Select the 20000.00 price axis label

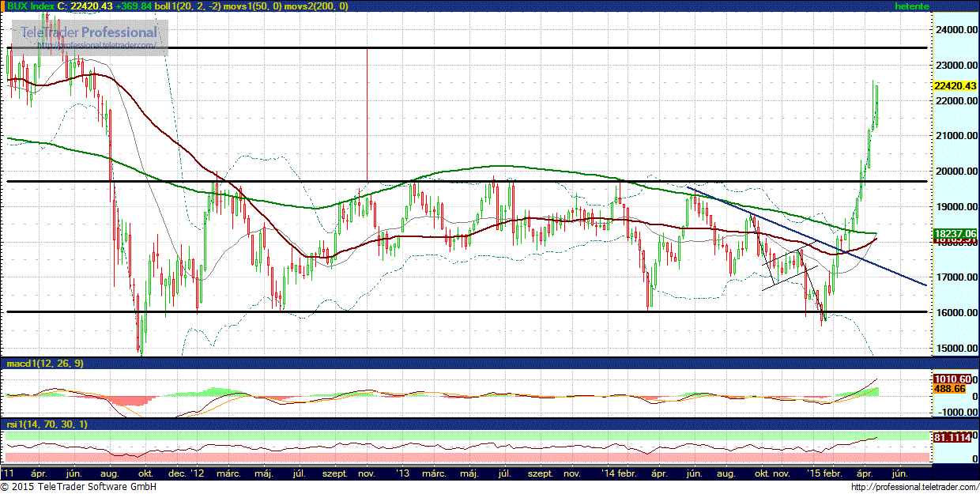click(x=955, y=172)
